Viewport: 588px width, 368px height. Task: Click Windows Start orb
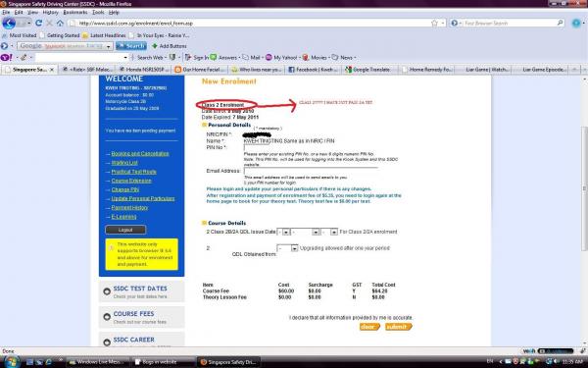point(11,361)
